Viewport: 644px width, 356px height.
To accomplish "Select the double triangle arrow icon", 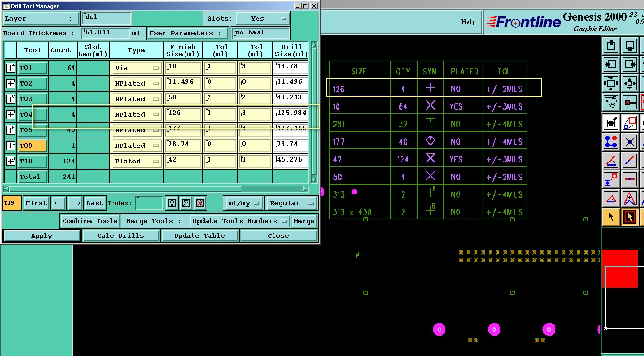I will [630, 198].
